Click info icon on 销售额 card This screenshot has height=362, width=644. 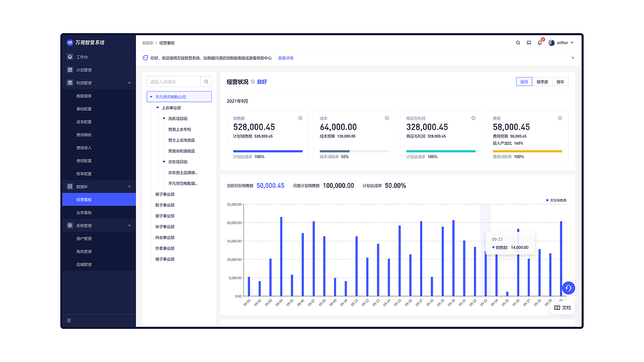pos(300,118)
